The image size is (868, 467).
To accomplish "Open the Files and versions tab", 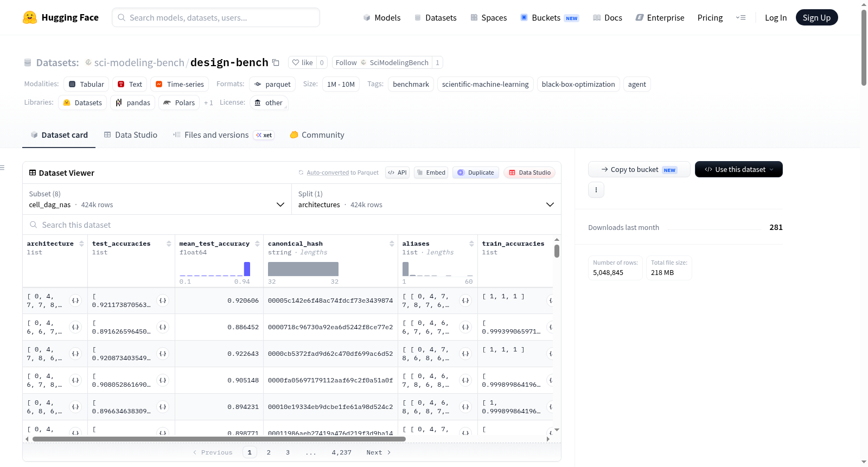I will pyautogui.click(x=224, y=135).
